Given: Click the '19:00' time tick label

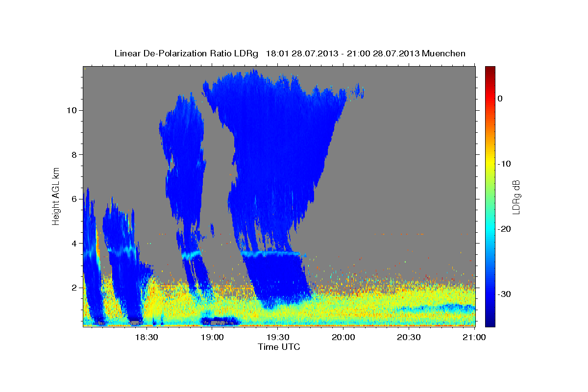Looking at the screenshot, I should (212, 337).
